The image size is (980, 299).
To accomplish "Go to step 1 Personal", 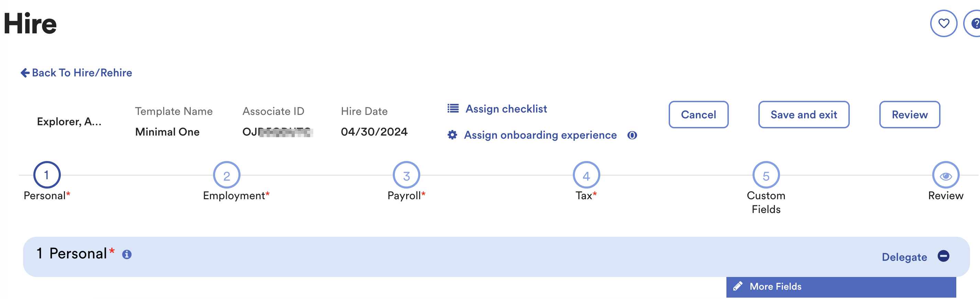I will click(47, 175).
